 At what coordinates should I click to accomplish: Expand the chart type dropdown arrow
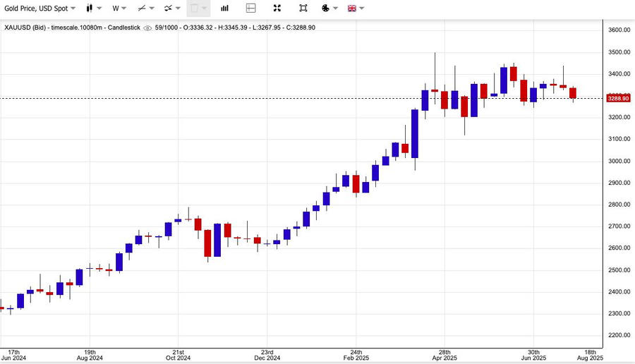pos(99,8)
